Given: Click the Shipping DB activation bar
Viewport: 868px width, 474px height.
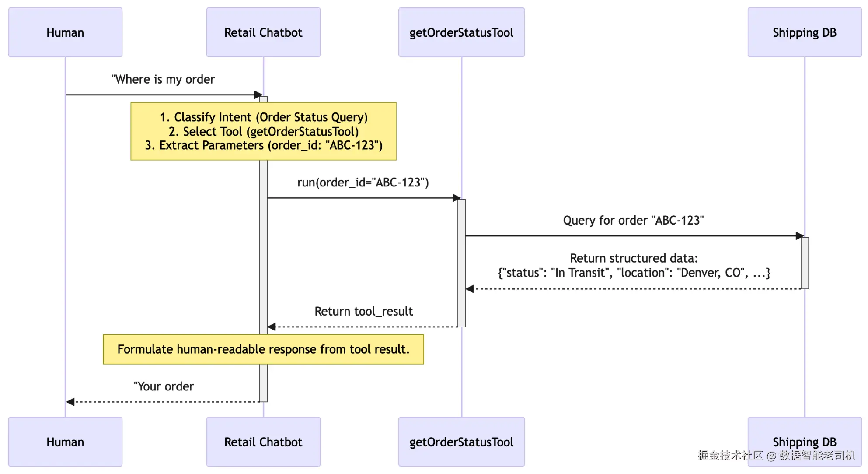Looking at the screenshot, I should click(x=805, y=263).
